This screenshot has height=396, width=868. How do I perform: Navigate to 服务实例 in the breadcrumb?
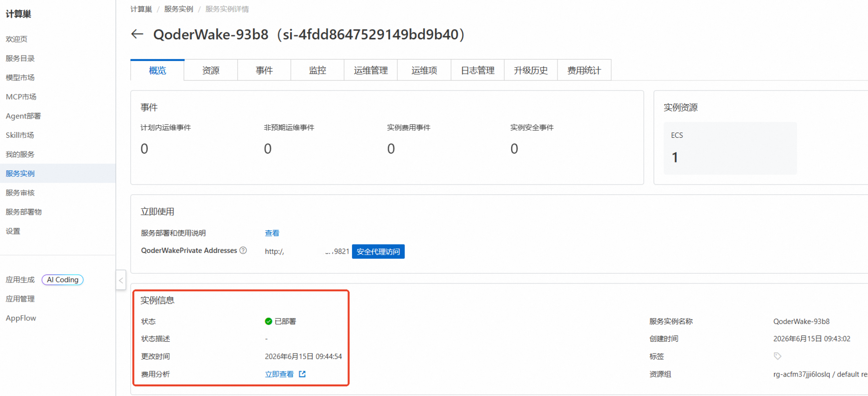click(179, 9)
